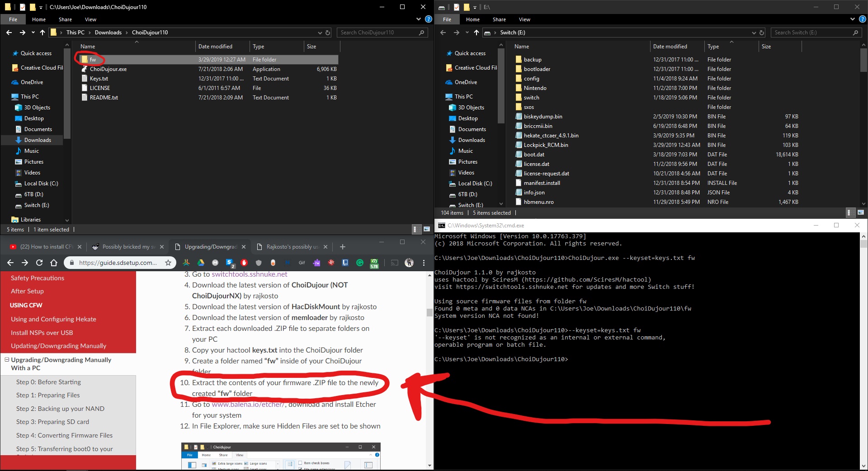This screenshot has width=868, height=471.
Task: Switch ChoiDujour110 window to large icons view
Action: [426, 229]
